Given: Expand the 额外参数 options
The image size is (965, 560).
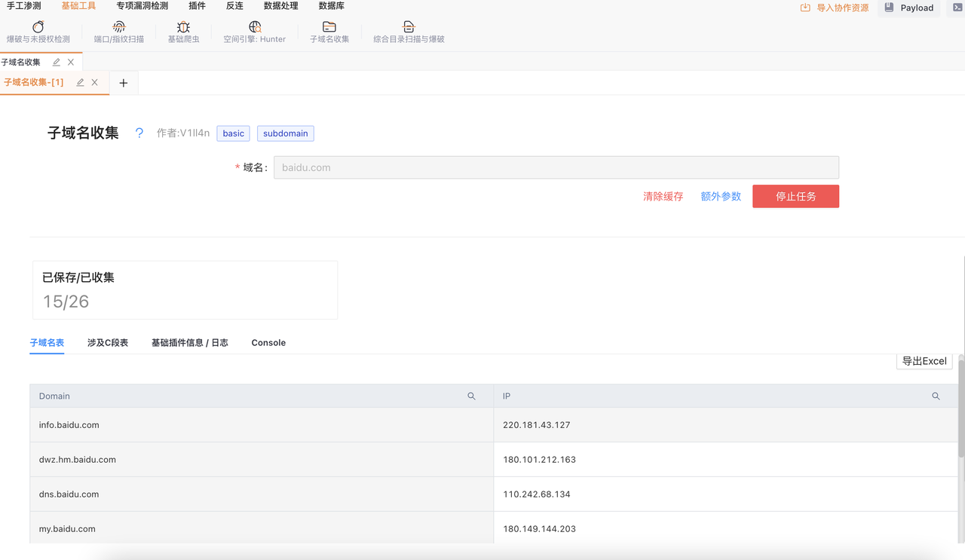Looking at the screenshot, I should 721,197.
